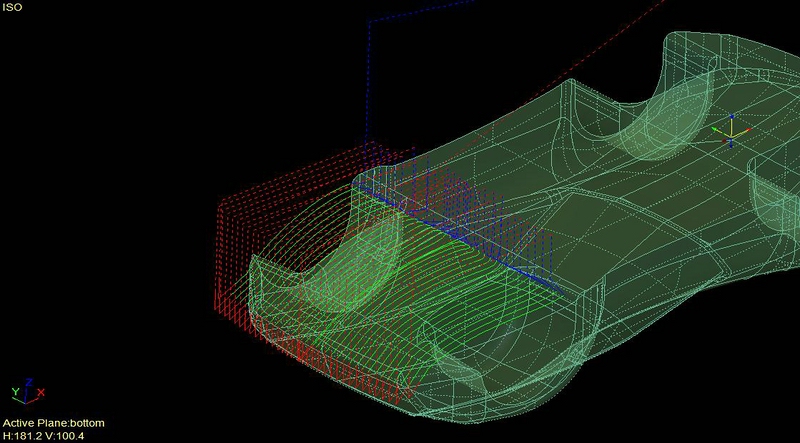Screen dimensions: 800x443
Task: Select the blue dashed rapid-move line at top
Action: point(369,80)
